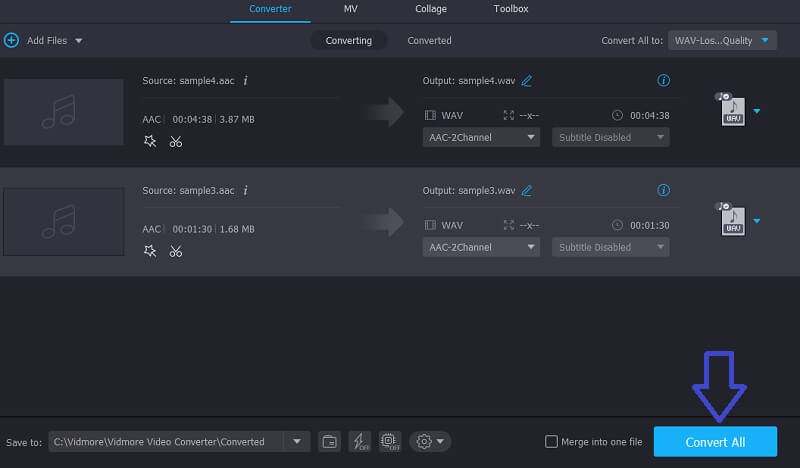The width and height of the screenshot is (800, 468).
Task: Switch to the MV tab
Action: click(x=350, y=9)
